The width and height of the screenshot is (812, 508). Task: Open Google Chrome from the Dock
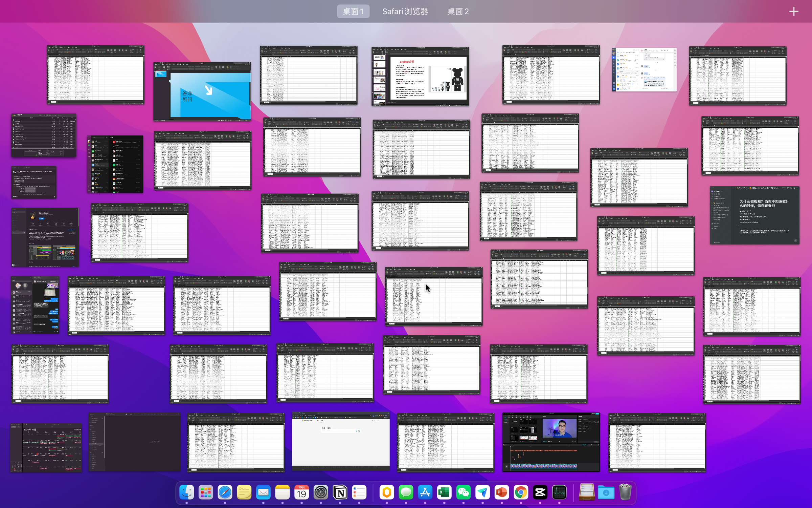tap(521, 492)
